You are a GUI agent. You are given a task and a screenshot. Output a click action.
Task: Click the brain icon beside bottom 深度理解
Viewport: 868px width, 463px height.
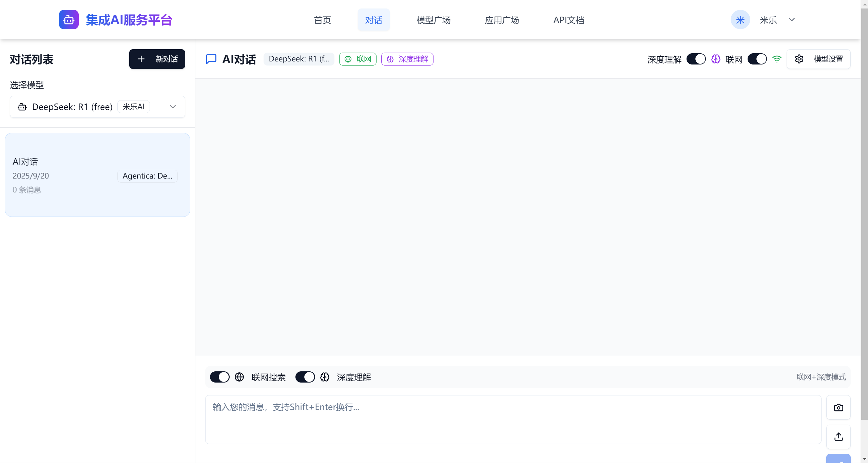coord(325,377)
